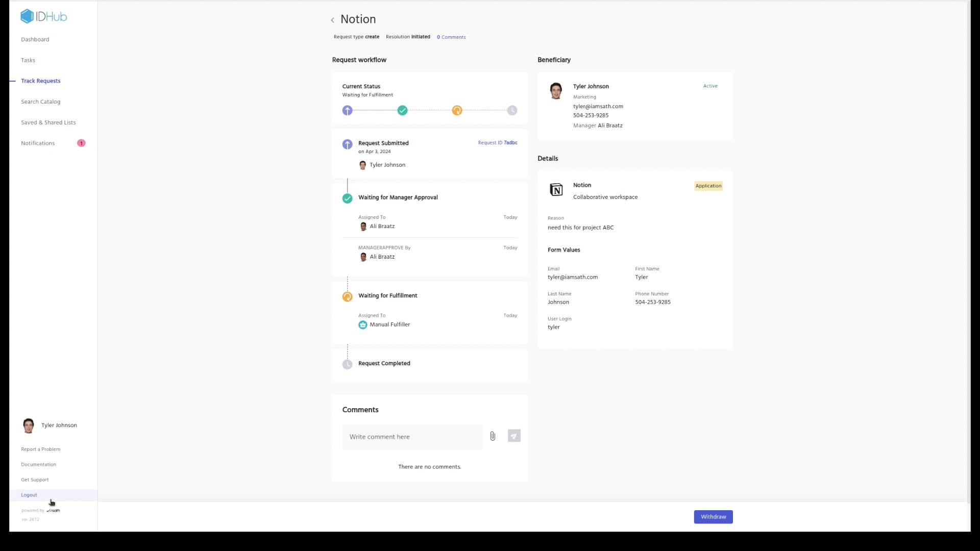
Task: Click the Active status label
Action: click(x=710, y=86)
